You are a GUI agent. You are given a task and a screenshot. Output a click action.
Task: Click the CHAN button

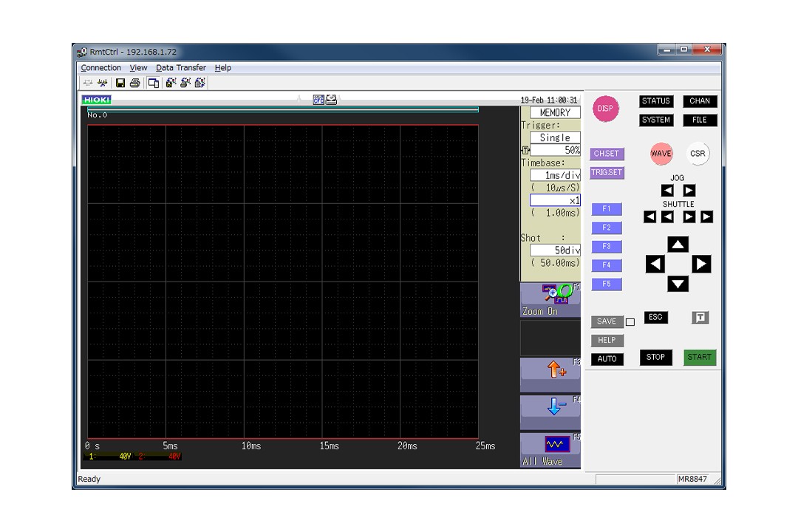pos(700,100)
